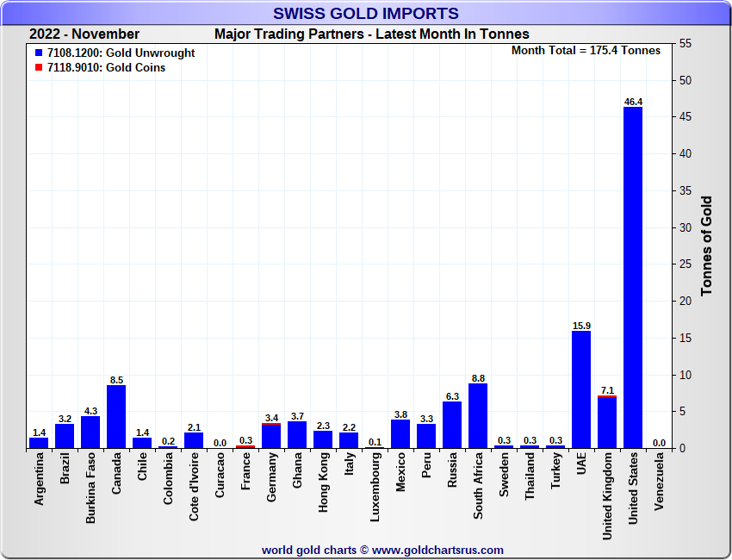This screenshot has width=732, height=560.
Task: Click the Tonnes of Gold axis title
Action: (707, 246)
